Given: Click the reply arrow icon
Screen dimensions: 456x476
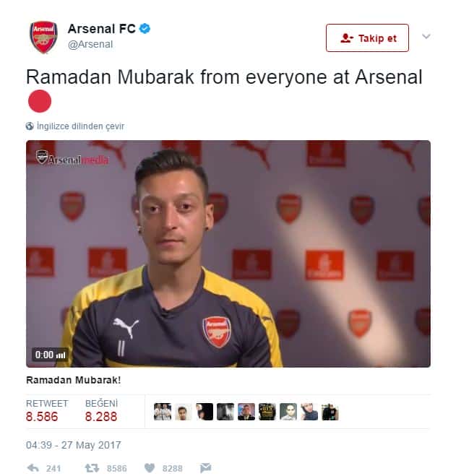Looking at the screenshot, I should click(33, 468).
